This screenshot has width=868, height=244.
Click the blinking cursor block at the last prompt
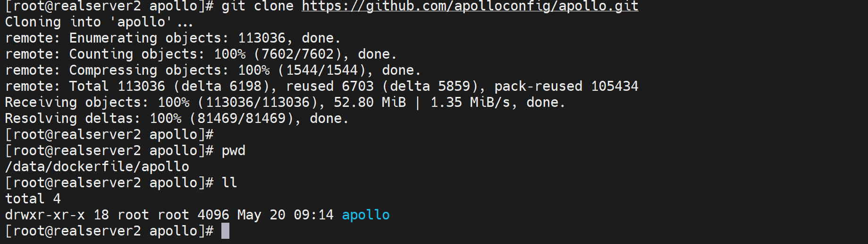coord(225,231)
